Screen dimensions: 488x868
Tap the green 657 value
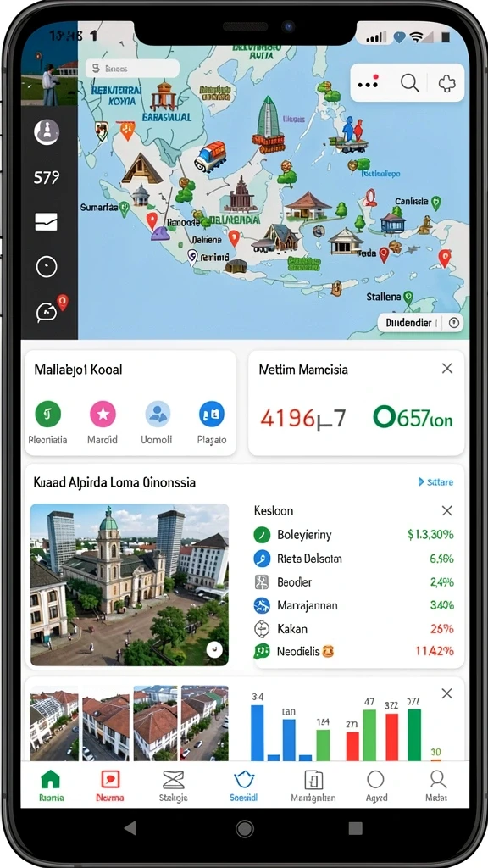(413, 419)
